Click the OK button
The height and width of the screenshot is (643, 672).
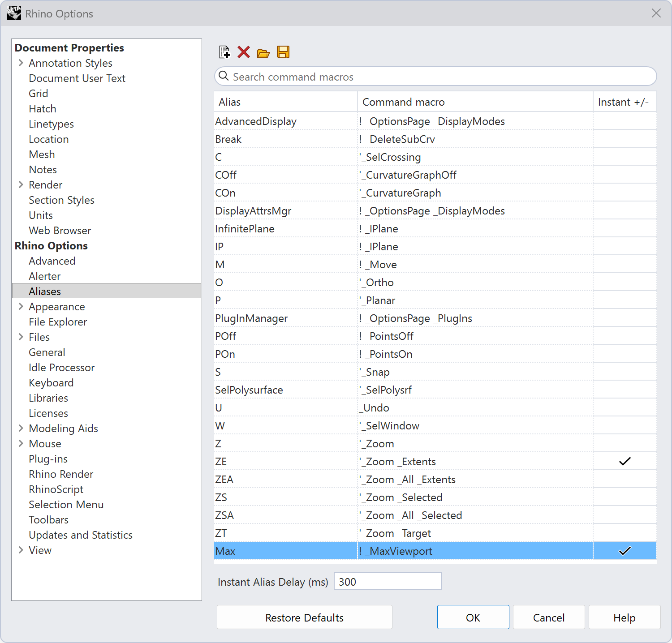click(473, 617)
